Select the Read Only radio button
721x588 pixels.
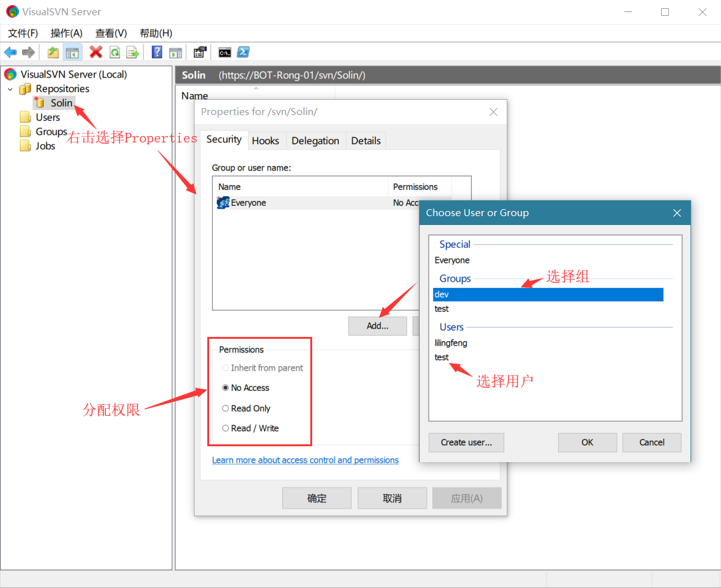(x=225, y=408)
